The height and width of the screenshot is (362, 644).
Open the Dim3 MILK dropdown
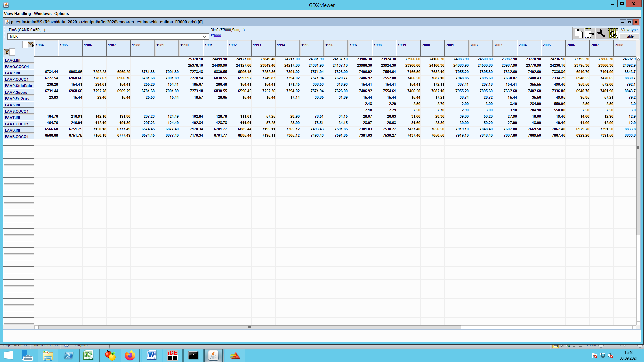[108, 36]
